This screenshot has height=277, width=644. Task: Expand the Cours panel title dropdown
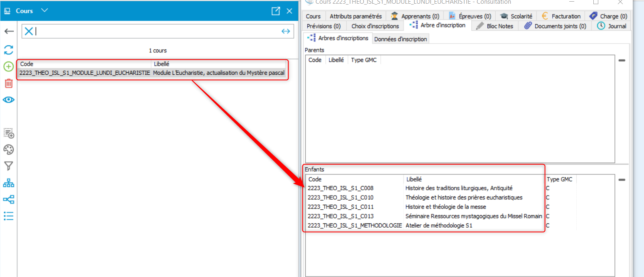point(45,10)
